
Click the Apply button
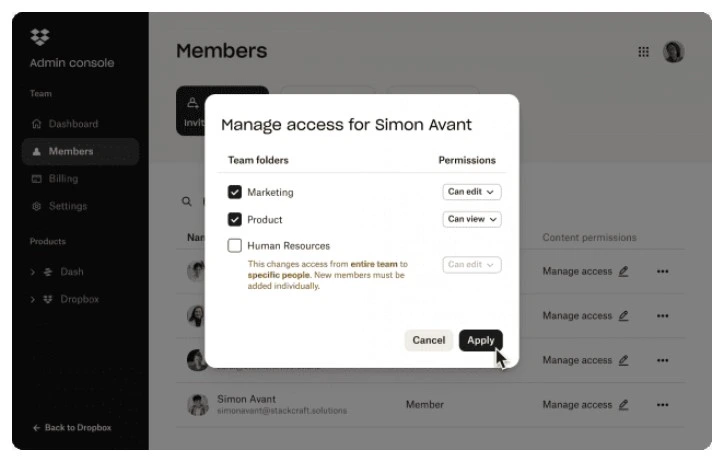pos(481,340)
